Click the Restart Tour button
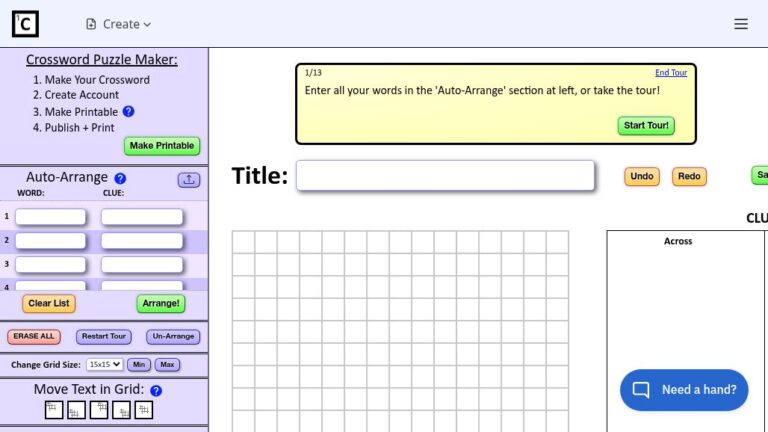768x432 pixels. point(104,336)
